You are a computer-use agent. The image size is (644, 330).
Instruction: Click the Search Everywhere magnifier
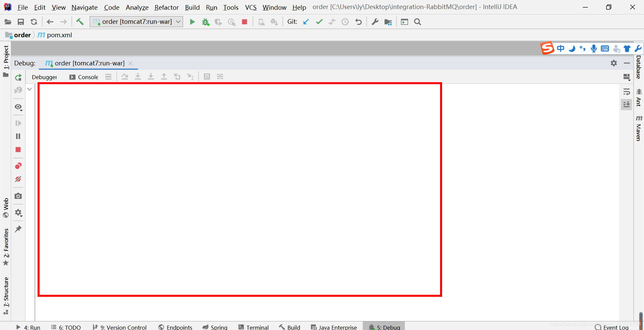pyautogui.click(x=418, y=22)
